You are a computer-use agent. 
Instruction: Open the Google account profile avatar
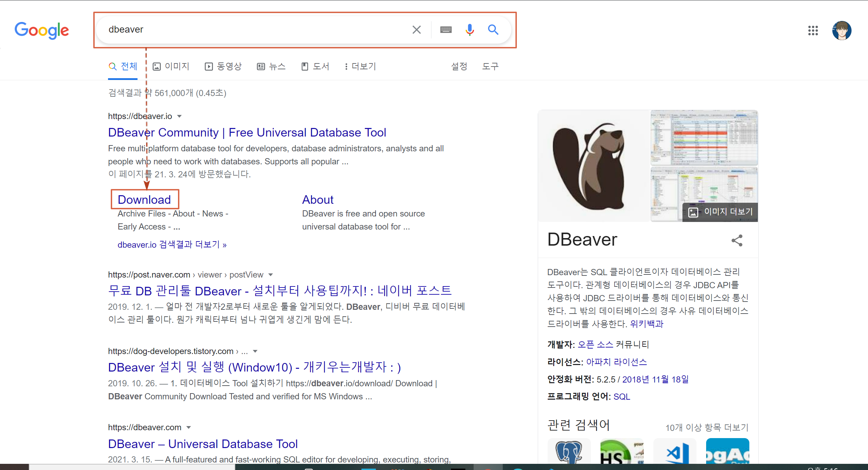click(x=842, y=31)
